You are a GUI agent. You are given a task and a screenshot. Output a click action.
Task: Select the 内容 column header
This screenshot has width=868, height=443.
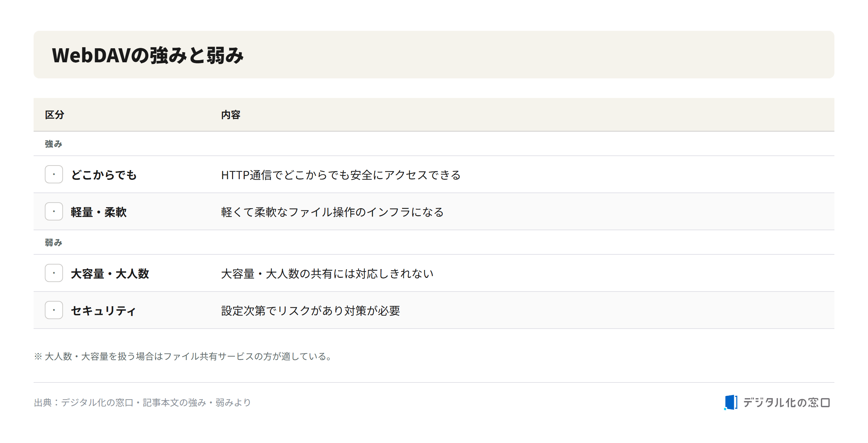click(x=231, y=115)
